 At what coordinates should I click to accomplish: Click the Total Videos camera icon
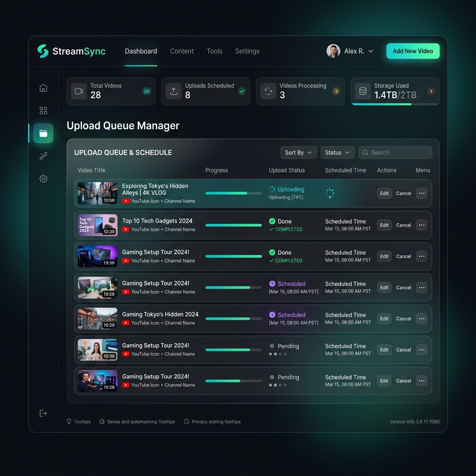(x=79, y=91)
